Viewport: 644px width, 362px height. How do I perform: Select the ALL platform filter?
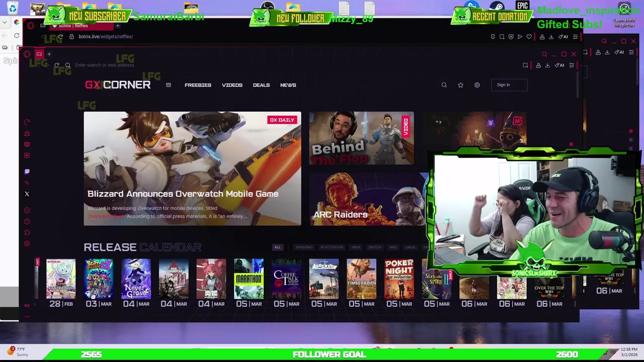click(277, 247)
